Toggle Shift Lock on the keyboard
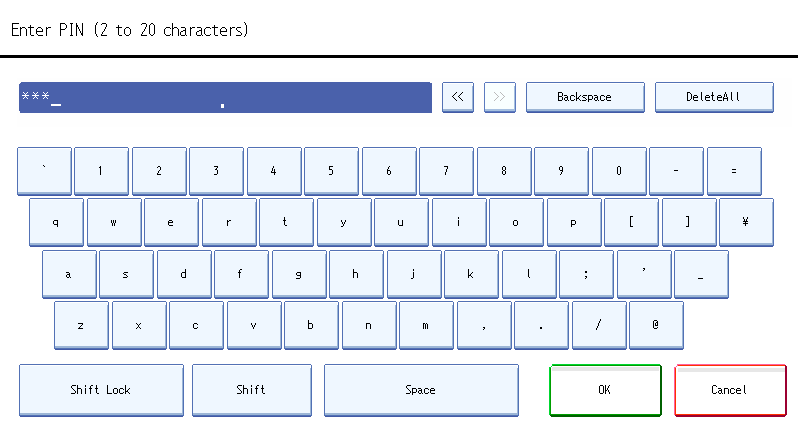The image size is (798, 442). 101,390
